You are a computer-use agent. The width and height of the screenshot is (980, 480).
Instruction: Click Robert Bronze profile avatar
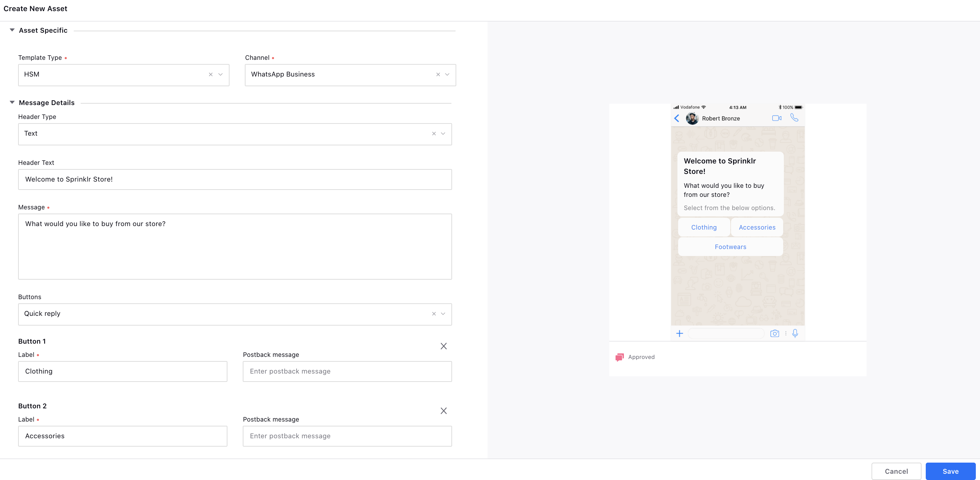tap(692, 118)
